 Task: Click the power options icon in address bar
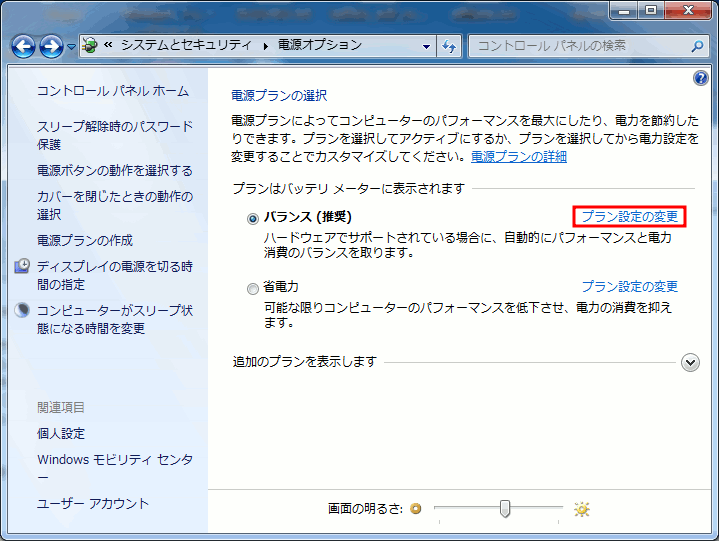click(x=89, y=46)
